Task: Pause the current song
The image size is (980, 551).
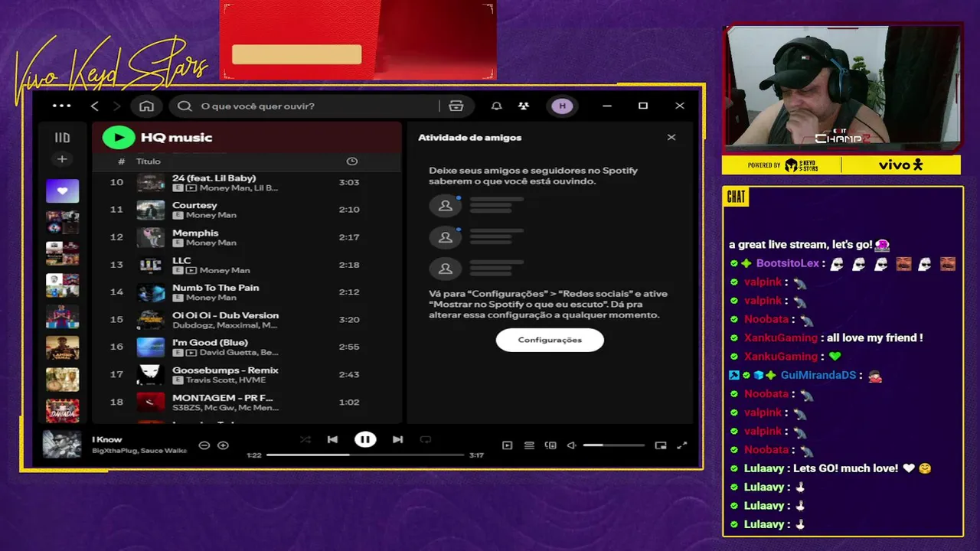Action: [365, 439]
